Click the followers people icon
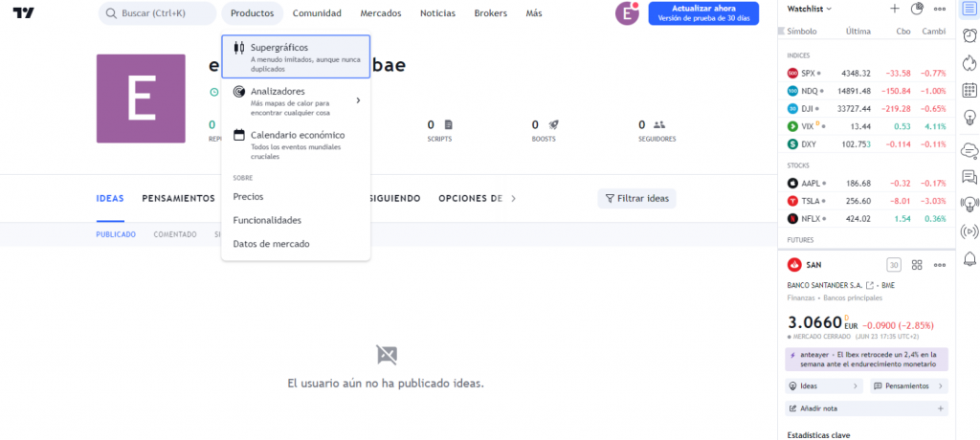The image size is (980, 440). click(658, 124)
